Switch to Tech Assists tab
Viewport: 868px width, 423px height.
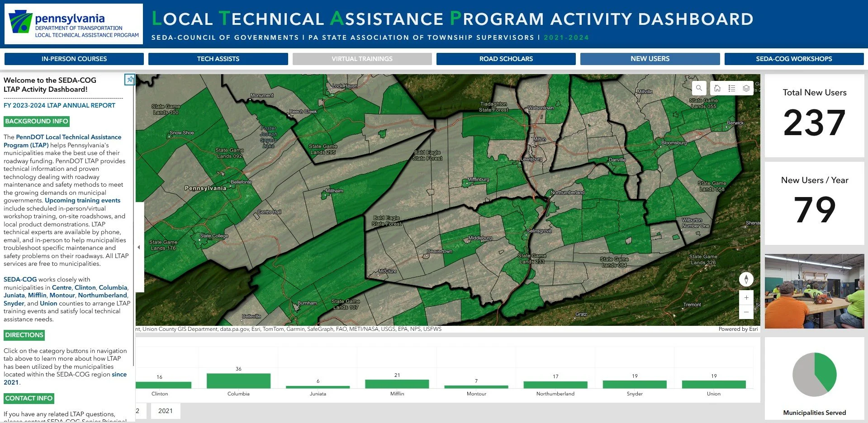[218, 59]
